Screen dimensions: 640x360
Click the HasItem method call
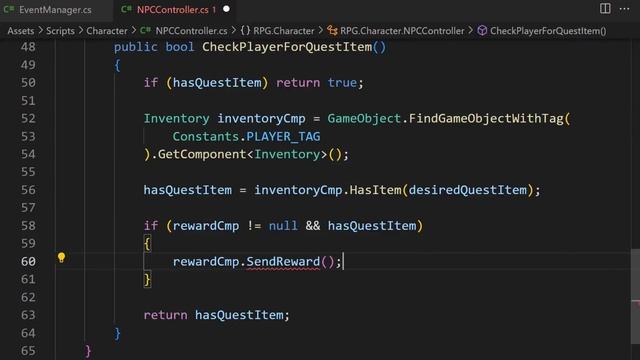[x=376, y=190]
